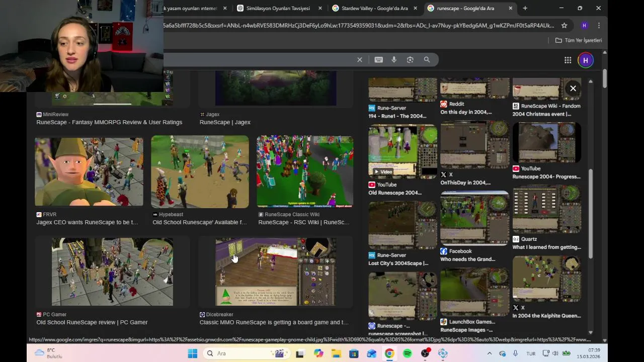The width and height of the screenshot is (644, 362).
Task: Open Tüm Yer İşaretleri bookmarks folder
Action: tap(578, 40)
